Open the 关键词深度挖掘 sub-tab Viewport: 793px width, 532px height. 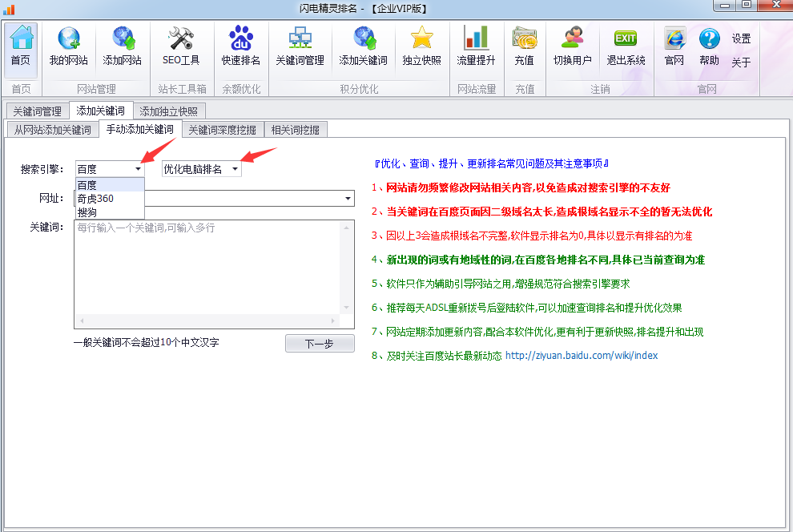(222, 129)
